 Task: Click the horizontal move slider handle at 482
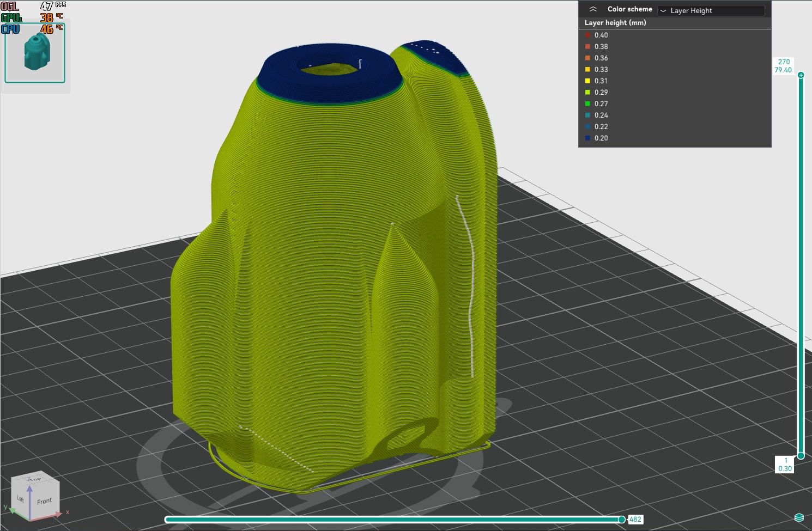pos(621,520)
